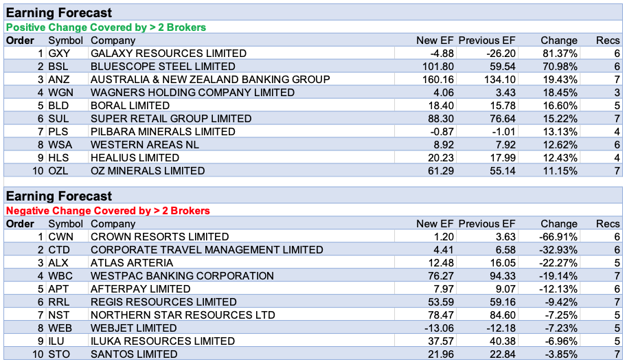The image size is (627, 364).
Task: Click the Symbol column header in the positive table
Action: tap(65, 41)
